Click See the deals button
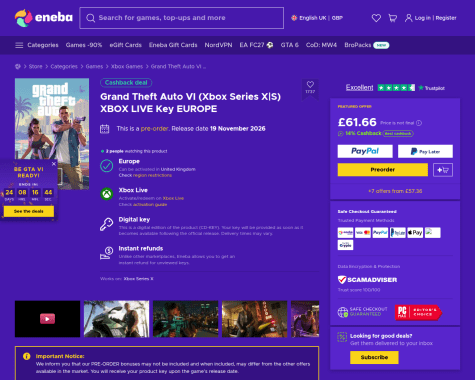Viewport: 475px width, 380px height. click(29, 211)
